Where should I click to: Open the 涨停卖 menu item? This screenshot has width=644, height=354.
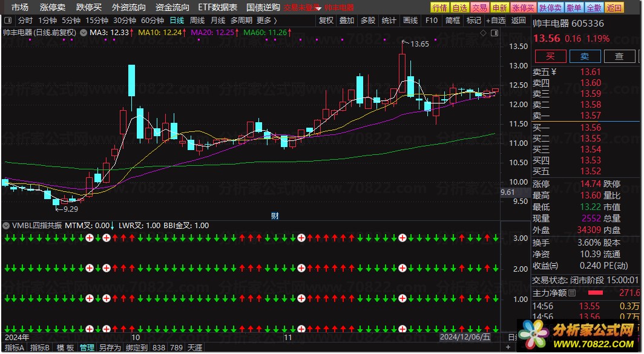[53, 7]
